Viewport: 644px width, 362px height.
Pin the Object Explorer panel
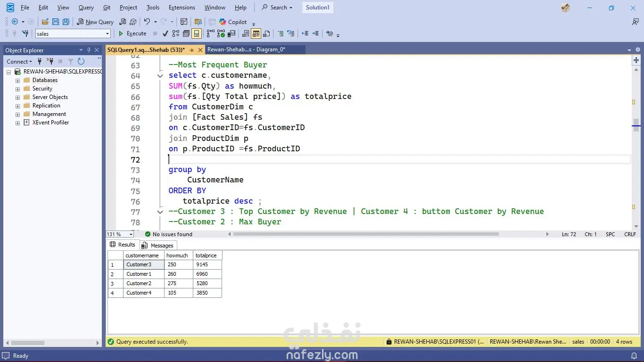[89, 50]
